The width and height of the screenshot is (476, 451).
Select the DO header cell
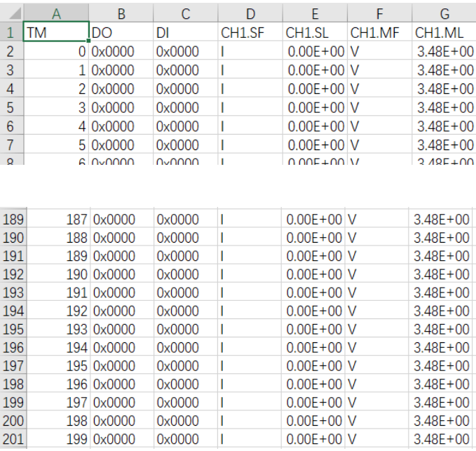pos(121,32)
